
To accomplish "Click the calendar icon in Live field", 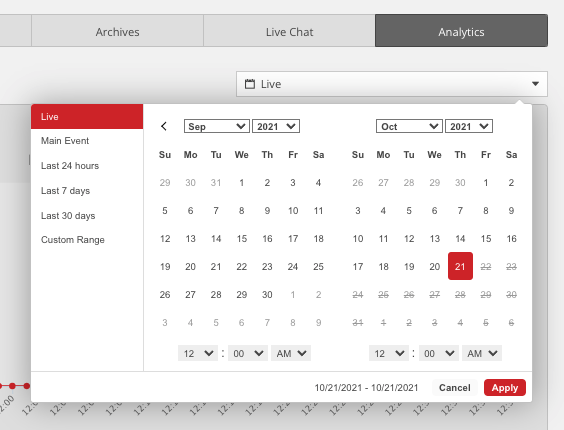I will click(250, 84).
